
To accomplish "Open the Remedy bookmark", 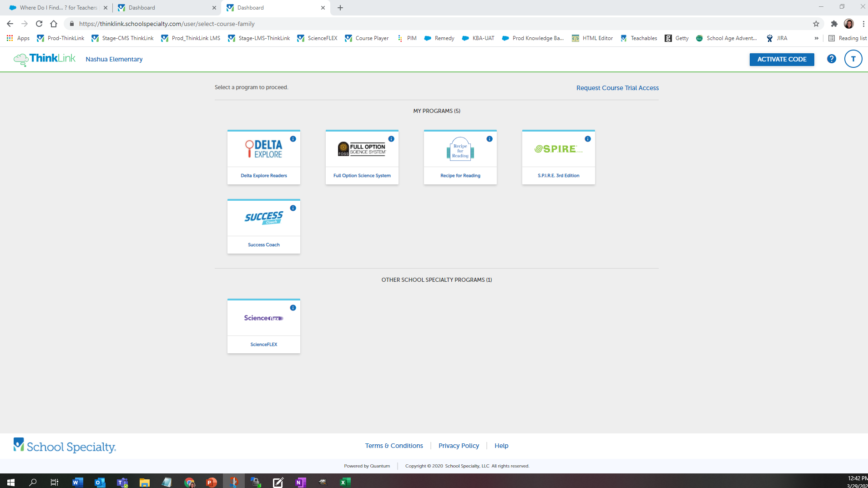I will point(439,38).
